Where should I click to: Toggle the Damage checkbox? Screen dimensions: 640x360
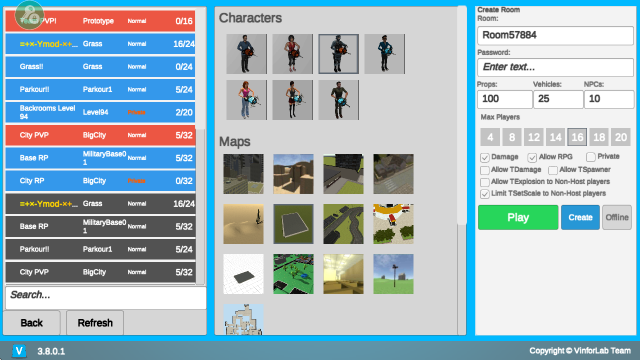tap(484, 157)
